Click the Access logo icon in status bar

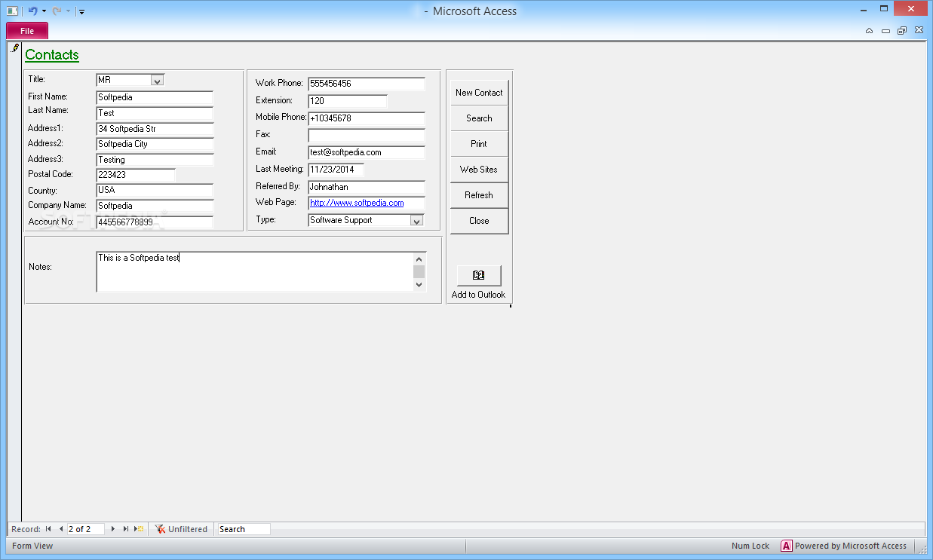click(x=786, y=546)
